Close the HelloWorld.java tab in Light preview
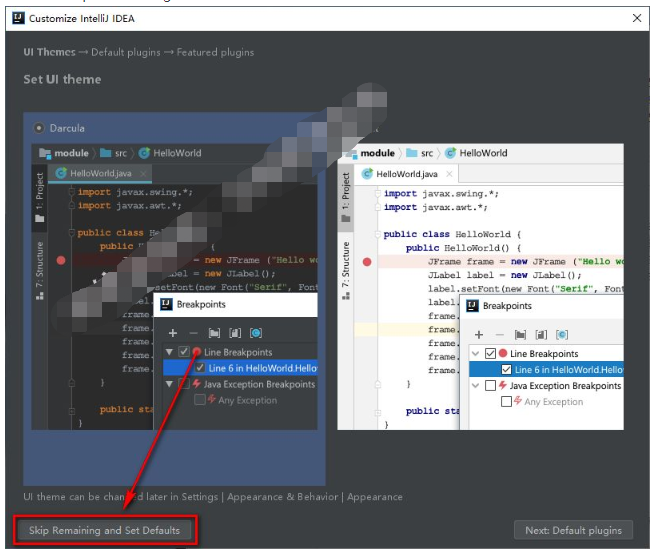The image size is (658, 558). pyautogui.click(x=449, y=174)
